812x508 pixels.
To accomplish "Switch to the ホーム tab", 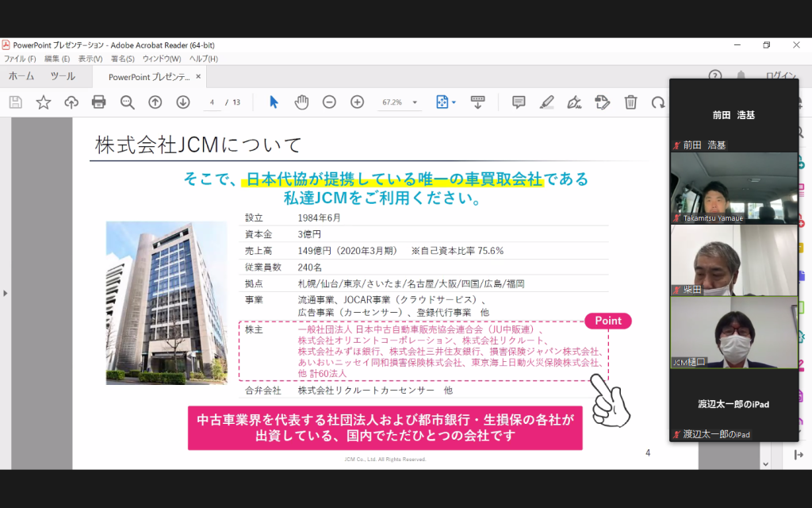I will click(21, 76).
